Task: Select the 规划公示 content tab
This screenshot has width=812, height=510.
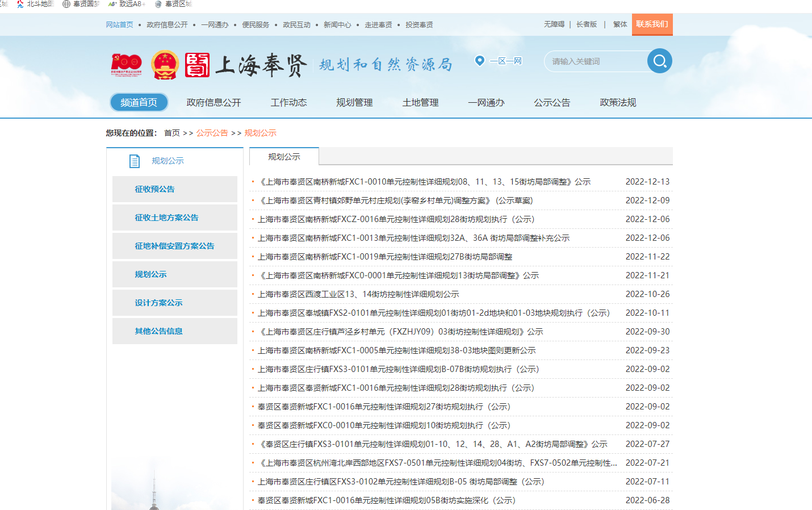Action: [284, 157]
